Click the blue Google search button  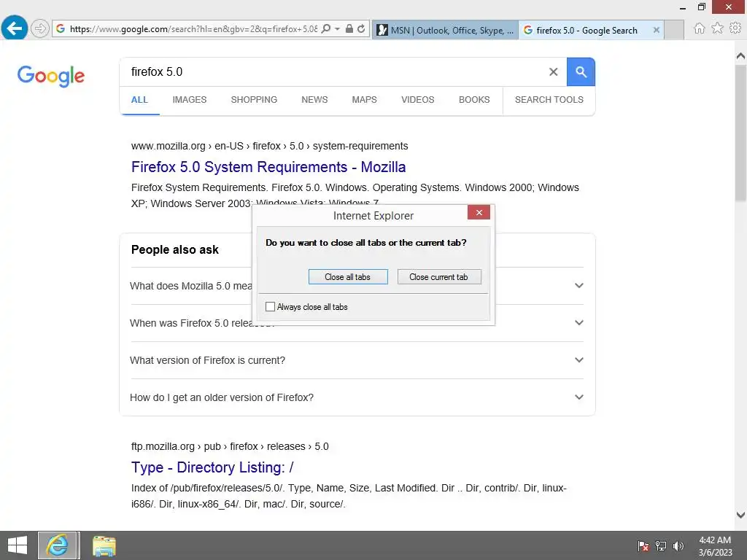click(581, 72)
